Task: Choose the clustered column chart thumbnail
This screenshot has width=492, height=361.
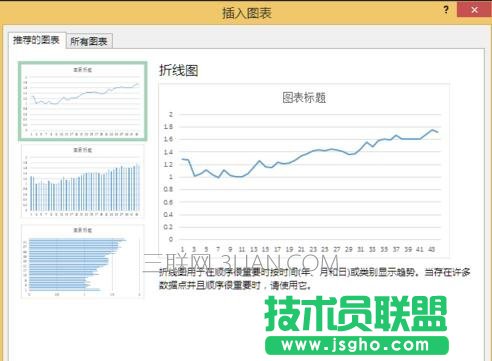Action: (83, 181)
